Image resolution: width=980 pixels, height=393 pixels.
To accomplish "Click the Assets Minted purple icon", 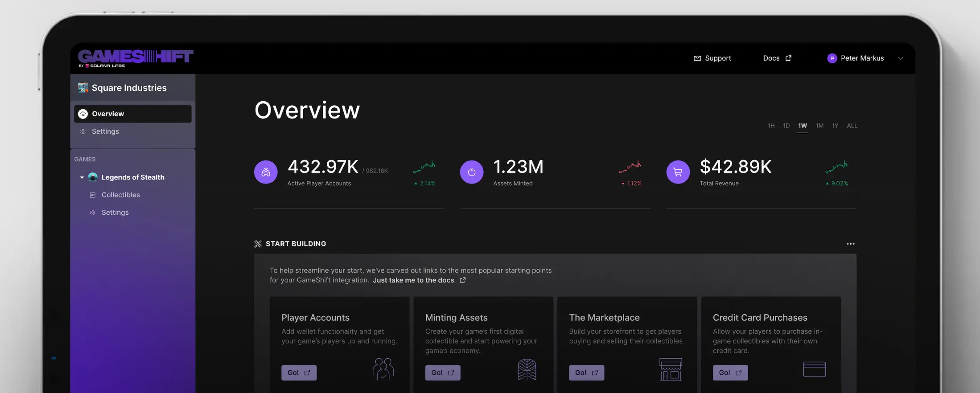I will pos(471,172).
